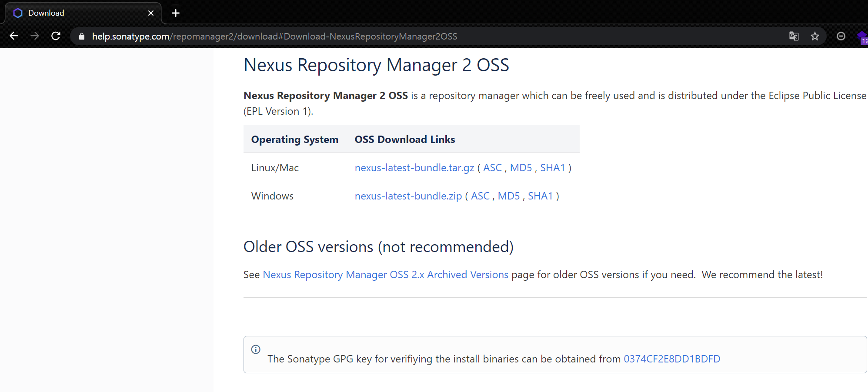Click the Operating System column header
868x392 pixels.
pyautogui.click(x=295, y=140)
